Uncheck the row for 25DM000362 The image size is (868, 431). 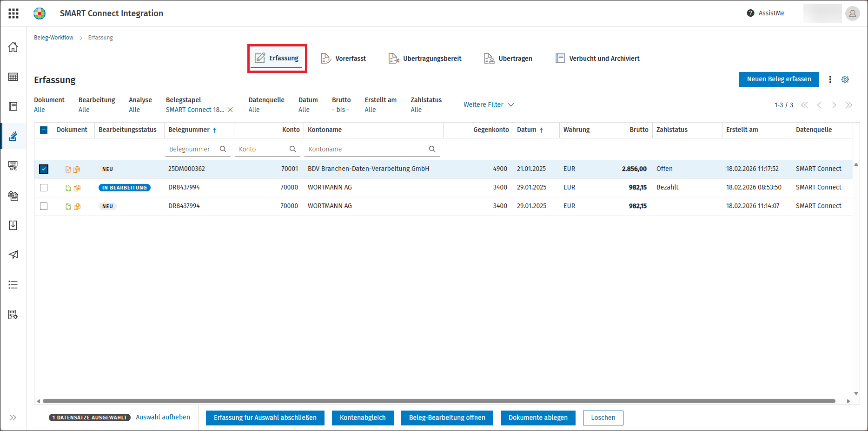point(44,169)
